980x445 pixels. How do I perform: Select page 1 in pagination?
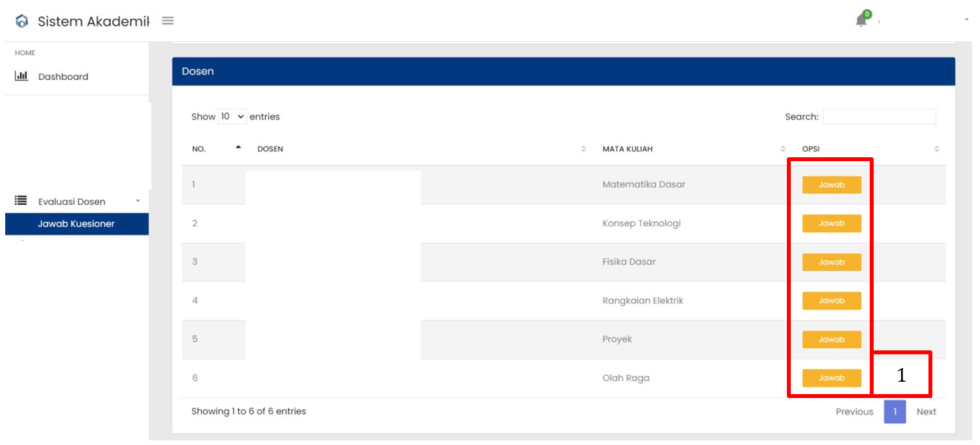pos(895,412)
